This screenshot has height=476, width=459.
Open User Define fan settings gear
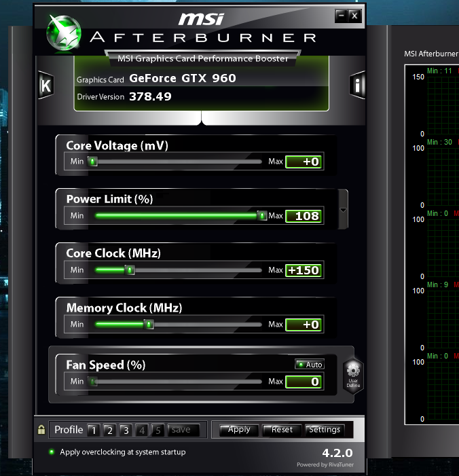pos(353,376)
